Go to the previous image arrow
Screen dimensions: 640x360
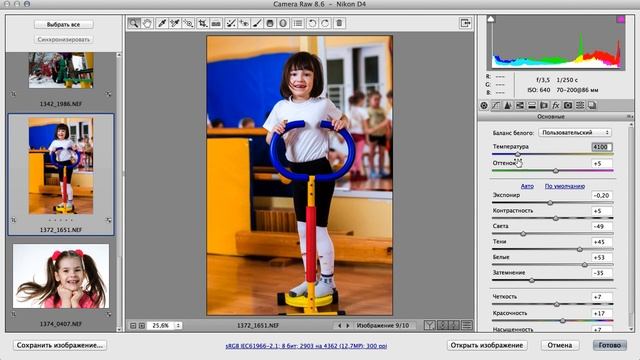point(339,326)
